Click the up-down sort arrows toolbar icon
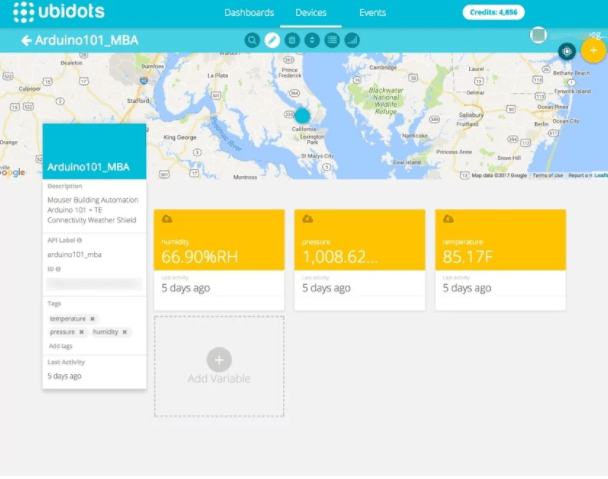Screen dimensions: 608x479 click(x=312, y=40)
